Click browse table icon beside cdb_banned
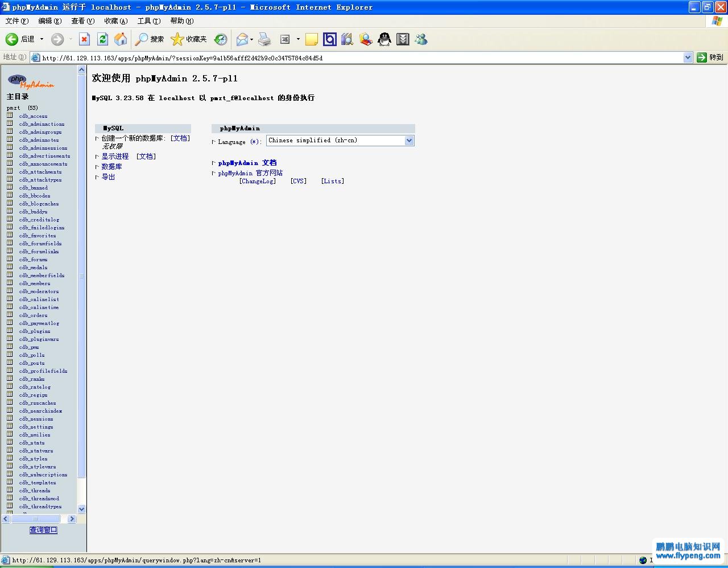Image resolution: width=728 pixels, height=568 pixels. 10,187
